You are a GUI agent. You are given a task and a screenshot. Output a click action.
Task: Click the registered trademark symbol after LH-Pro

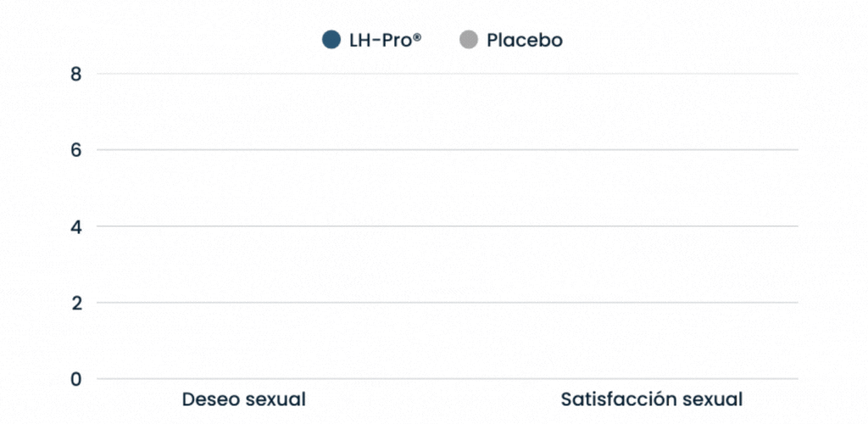click(417, 37)
